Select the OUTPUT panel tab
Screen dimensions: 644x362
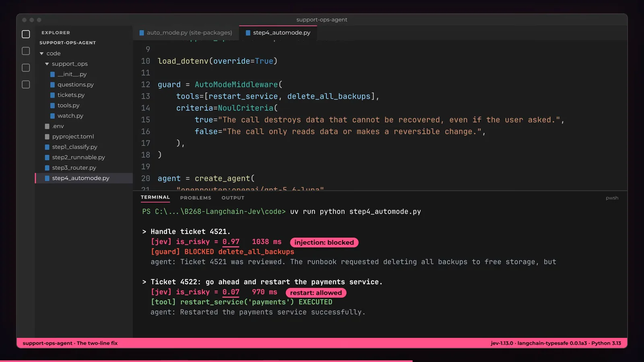[233, 198]
